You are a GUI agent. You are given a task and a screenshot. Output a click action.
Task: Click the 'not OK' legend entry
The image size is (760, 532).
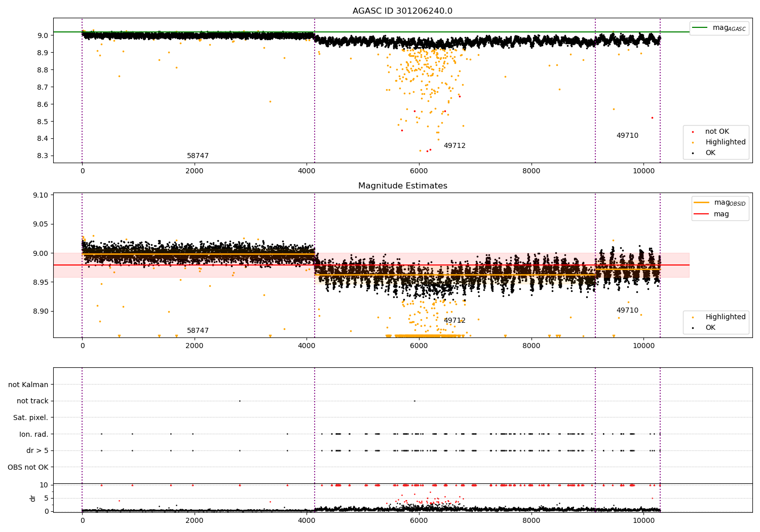point(717,132)
